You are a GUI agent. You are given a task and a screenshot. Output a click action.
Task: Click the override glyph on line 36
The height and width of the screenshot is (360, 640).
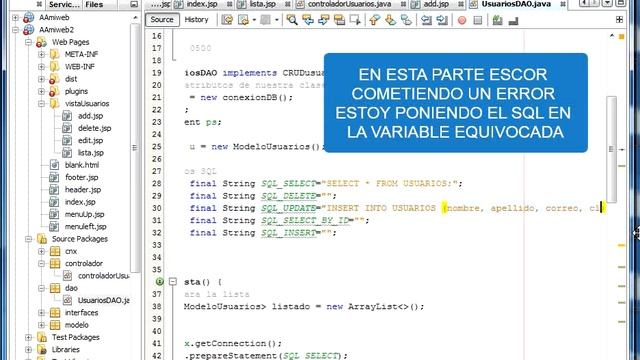point(160,282)
